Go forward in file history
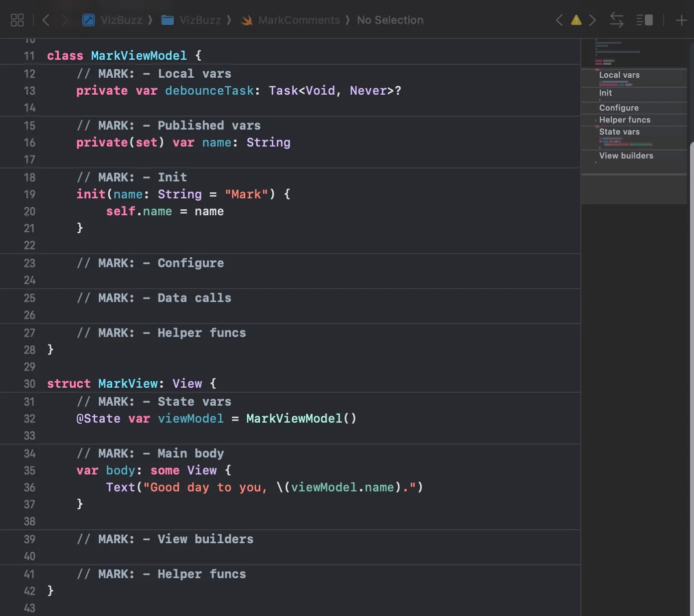This screenshot has height=616, width=694. pyautogui.click(x=64, y=20)
